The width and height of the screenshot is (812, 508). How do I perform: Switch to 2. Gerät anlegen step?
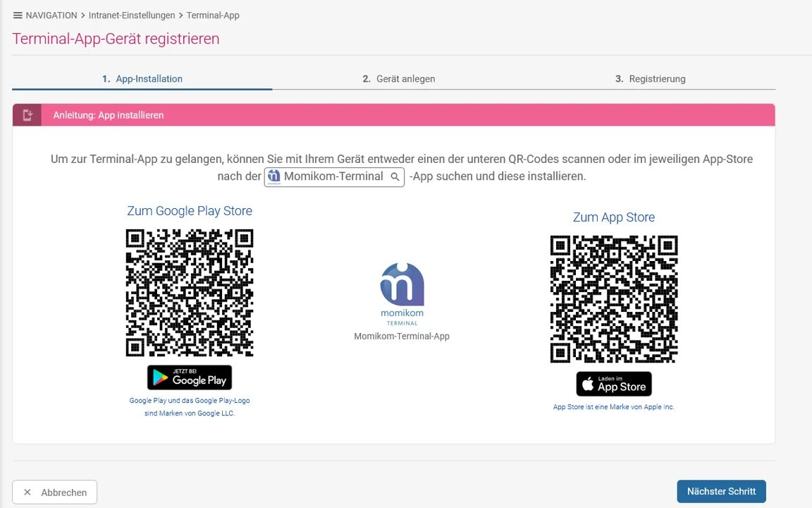point(399,79)
